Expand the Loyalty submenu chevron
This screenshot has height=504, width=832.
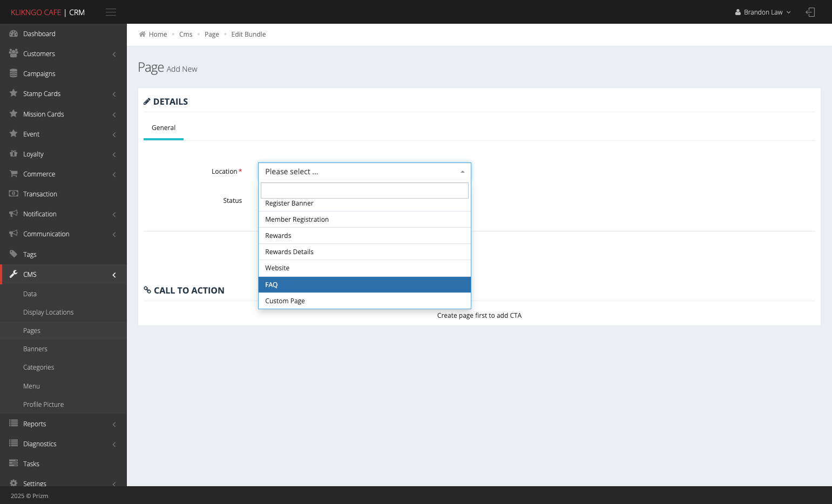(114, 154)
